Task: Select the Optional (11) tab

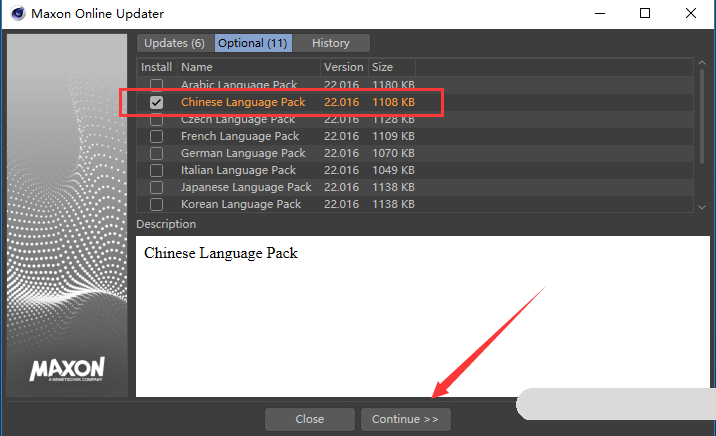Action: coord(253,43)
